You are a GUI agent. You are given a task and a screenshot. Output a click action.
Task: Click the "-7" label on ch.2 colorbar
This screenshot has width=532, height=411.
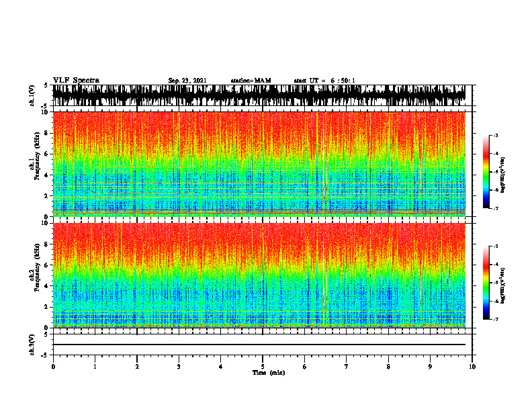[496, 320]
